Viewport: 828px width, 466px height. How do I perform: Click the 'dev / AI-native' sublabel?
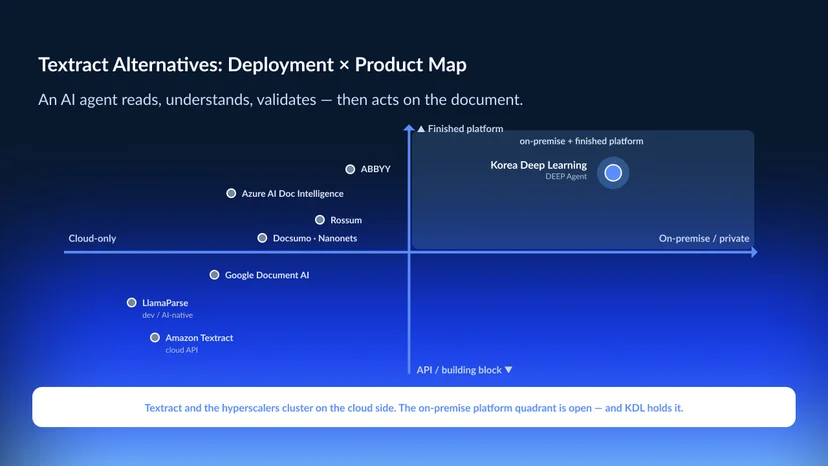(167, 315)
